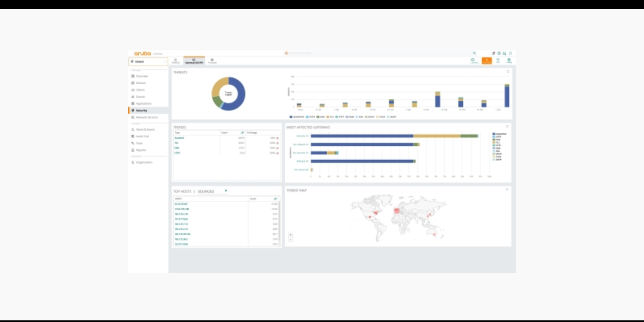Click the Alerts bell icon in sidebar
Viewport: 644px width, 322px height.
tap(133, 130)
